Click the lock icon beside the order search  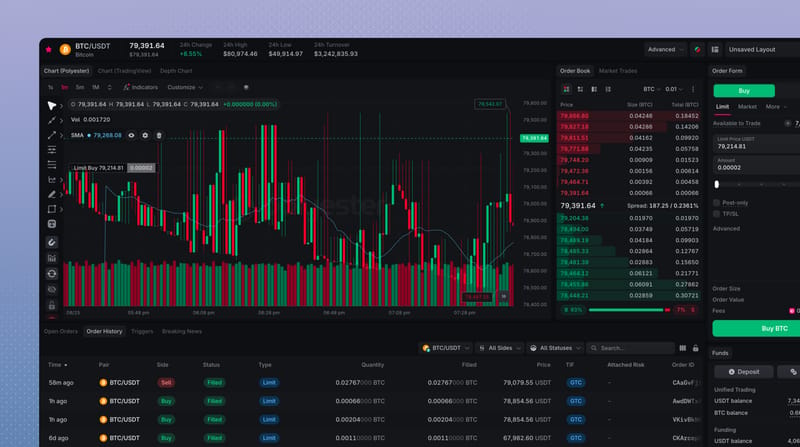click(695, 348)
